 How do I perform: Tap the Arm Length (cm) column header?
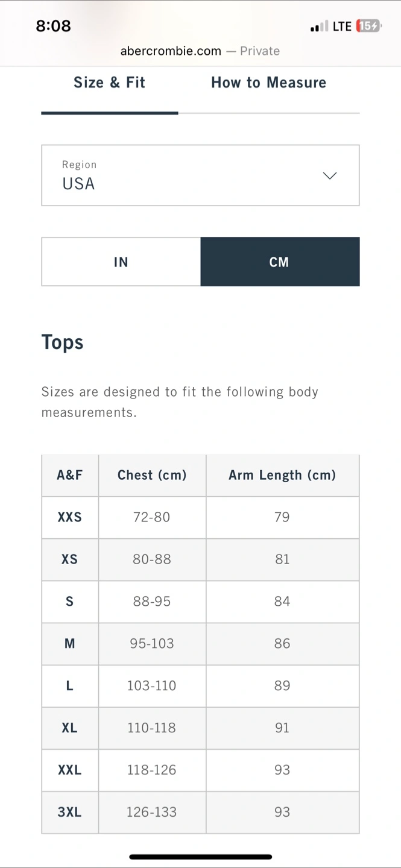(x=282, y=475)
